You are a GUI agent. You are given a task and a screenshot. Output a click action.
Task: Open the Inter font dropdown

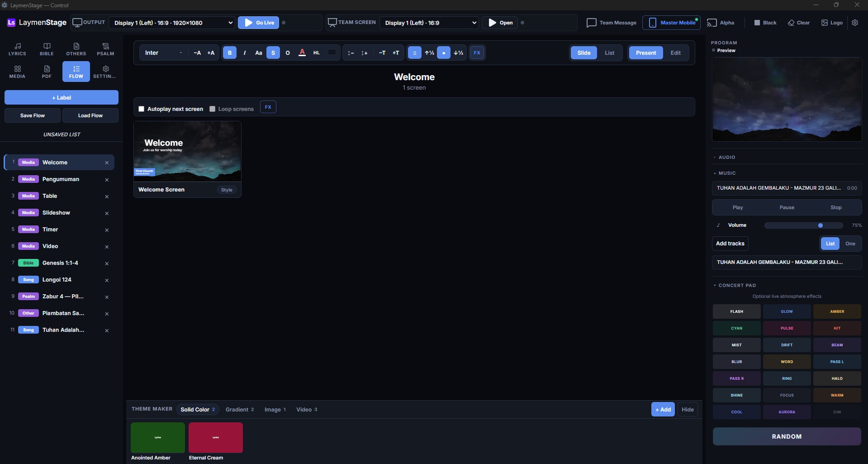click(x=163, y=53)
